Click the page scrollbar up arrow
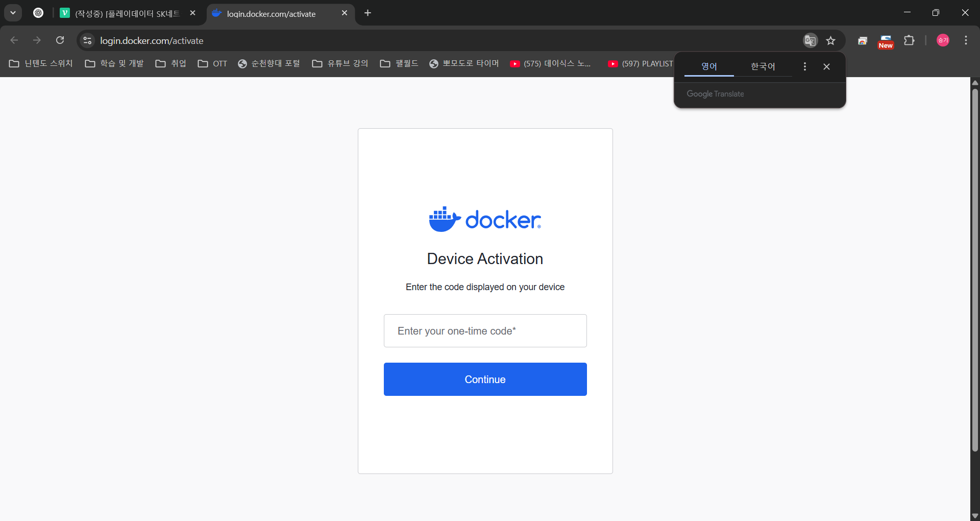980x521 pixels. [x=975, y=82]
